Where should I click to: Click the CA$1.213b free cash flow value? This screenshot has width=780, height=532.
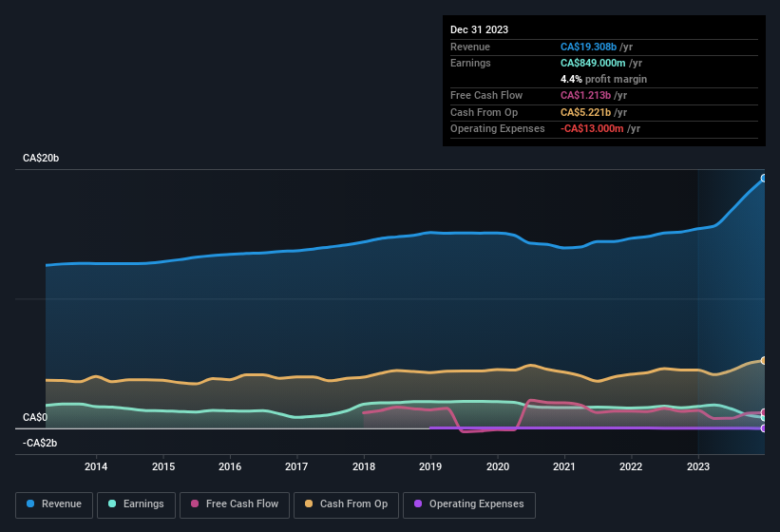point(585,95)
